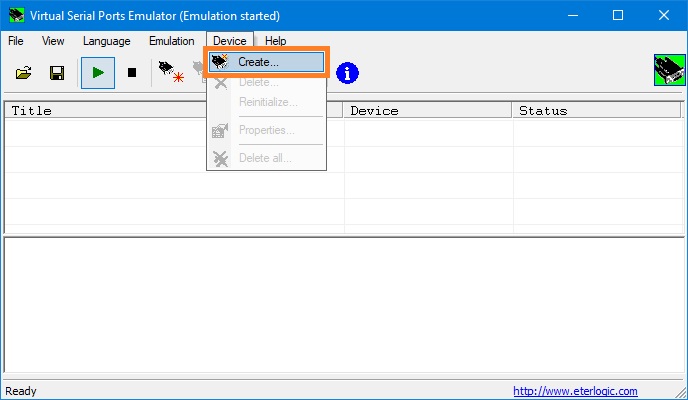Stop emulation with the black square button
The width and height of the screenshot is (688, 400).
point(132,73)
